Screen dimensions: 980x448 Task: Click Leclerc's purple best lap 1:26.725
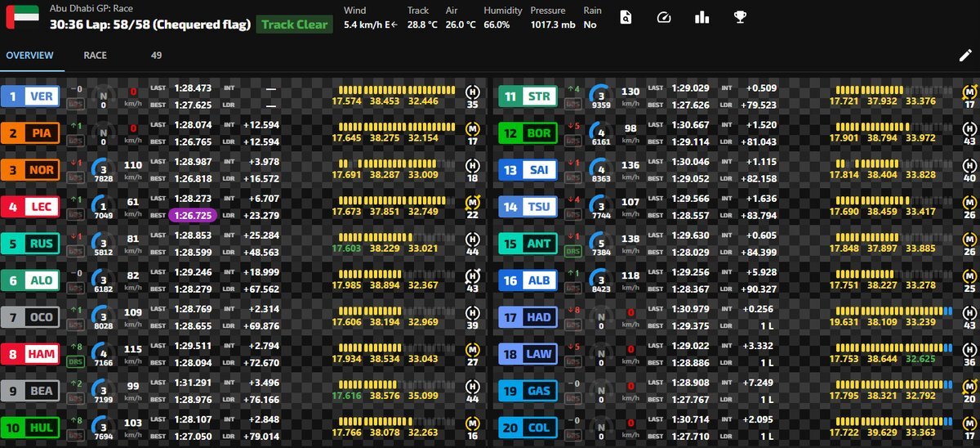(x=194, y=214)
